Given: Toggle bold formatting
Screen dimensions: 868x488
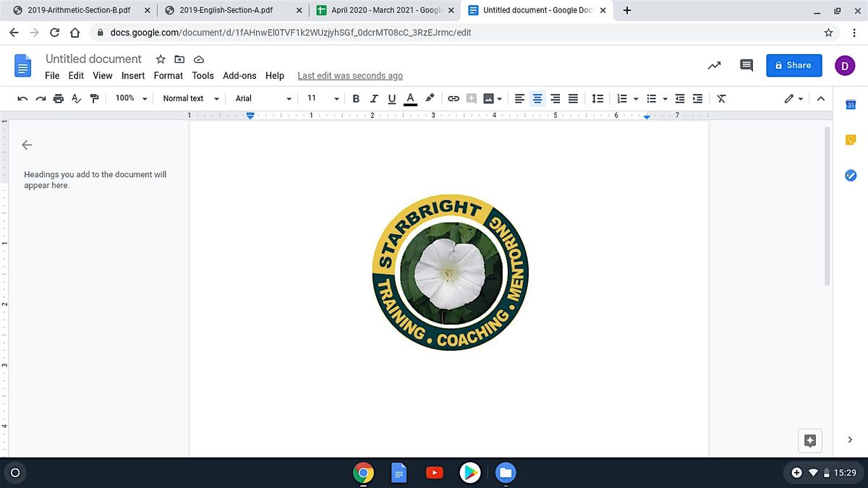Looking at the screenshot, I should 356,98.
